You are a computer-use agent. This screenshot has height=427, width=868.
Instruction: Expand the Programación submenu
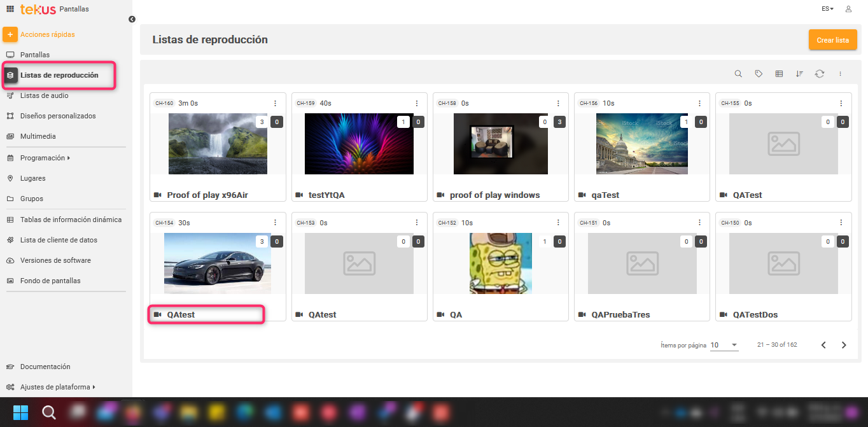click(45, 158)
